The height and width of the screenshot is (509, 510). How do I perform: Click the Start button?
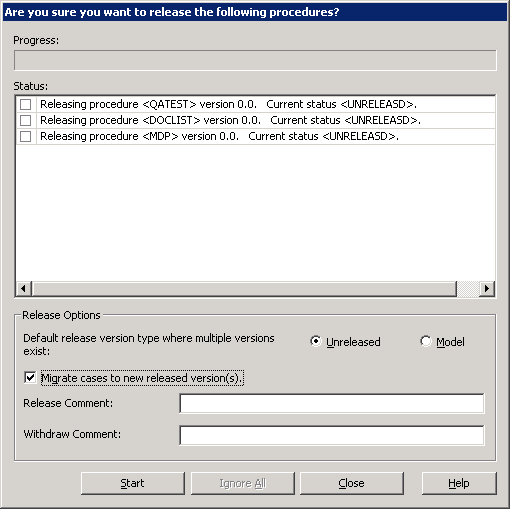[133, 483]
